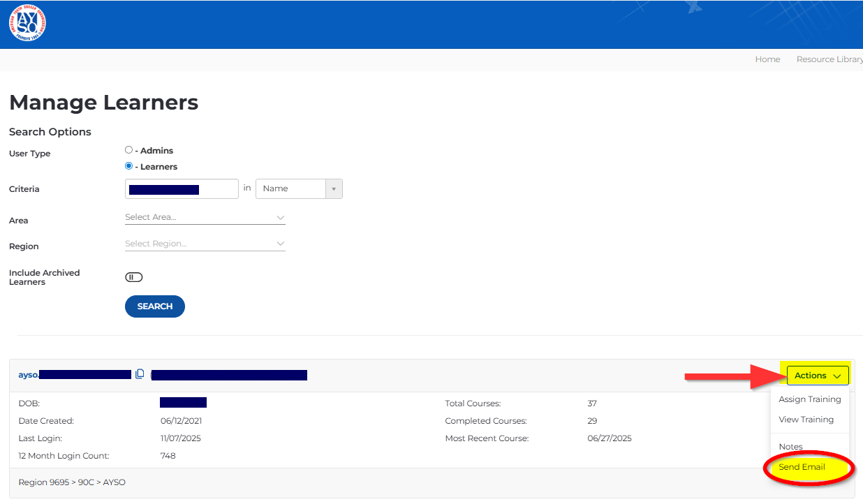Expand the Select Area dropdown
This screenshot has width=863, height=504.
(205, 218)
